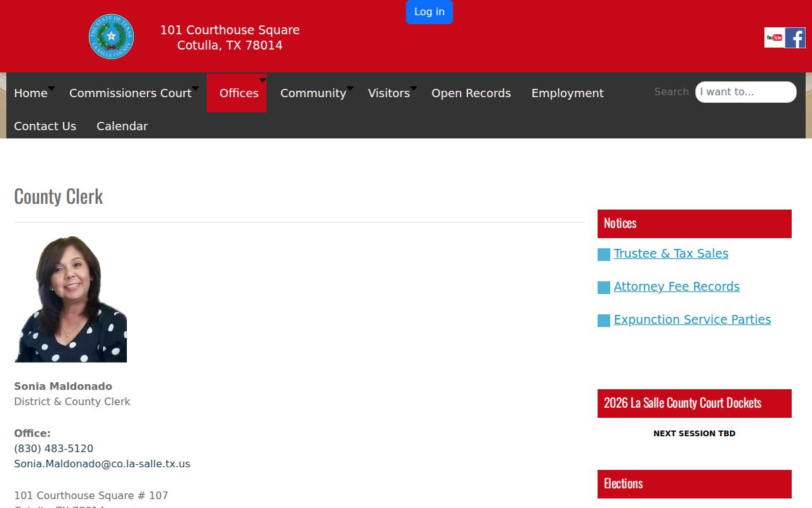This screenshot has height=508, width=812.
Task: Go to Open Records page
Action: [471, 93]
